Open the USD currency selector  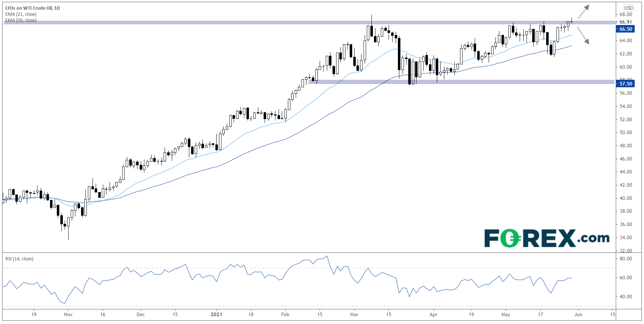[x=628, y=8]
